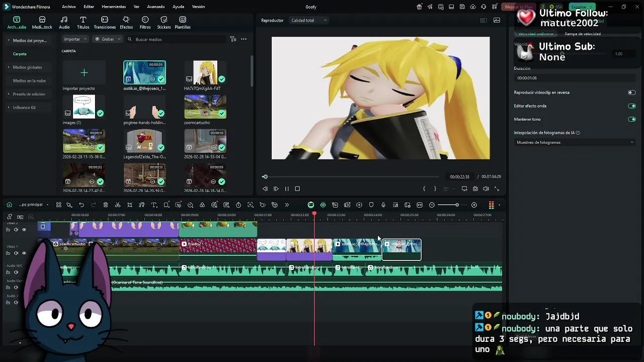Toggle Editar efecto onda switch
This screenshot has width=644, height=362.
coord(632,106)
